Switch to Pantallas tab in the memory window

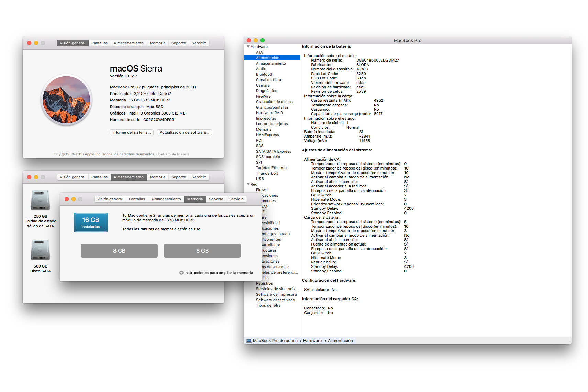pyautogui.click(x=137, y=199)
